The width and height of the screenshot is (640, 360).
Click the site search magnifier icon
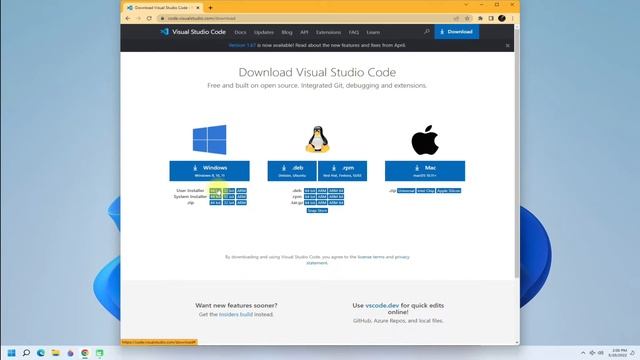tap(427, 31)
